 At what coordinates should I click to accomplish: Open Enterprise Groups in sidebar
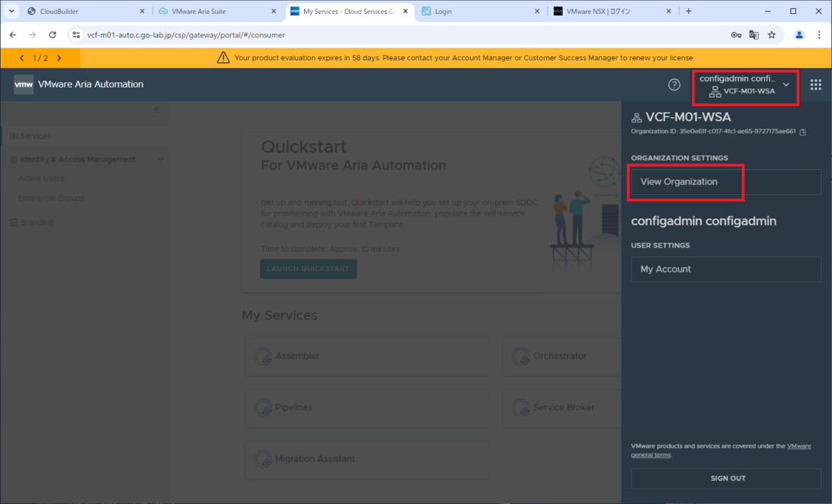click(51, 198)
